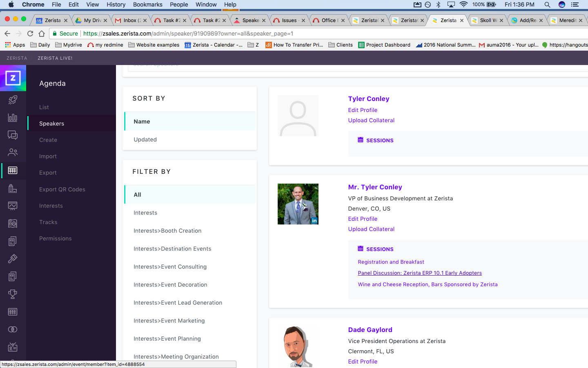Open the ID badge sidebar icon
This screenshot has width=588, height=368.
(x=13, y=347)
